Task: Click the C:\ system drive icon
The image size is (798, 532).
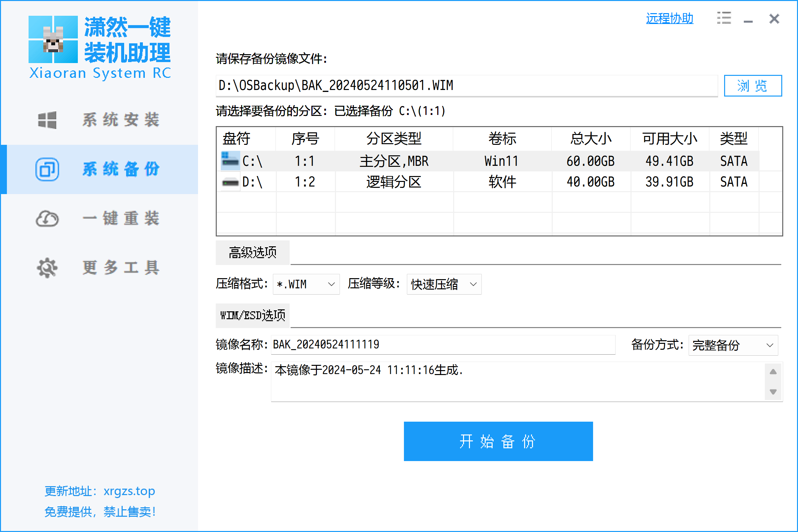Action: point(230,161)
